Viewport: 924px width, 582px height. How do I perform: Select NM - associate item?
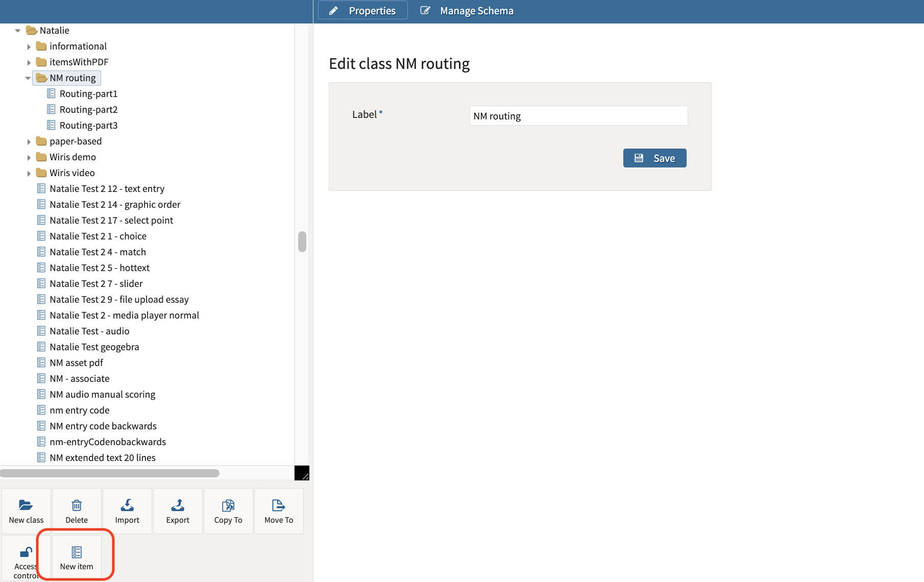click(x=79, y=379)
